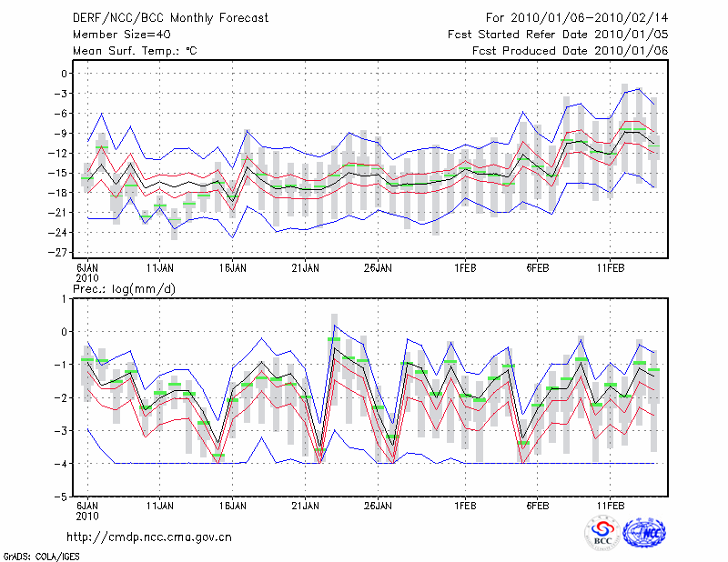
Task: Select 1FEB on the temperature chart axis
Action: point(465,268)
